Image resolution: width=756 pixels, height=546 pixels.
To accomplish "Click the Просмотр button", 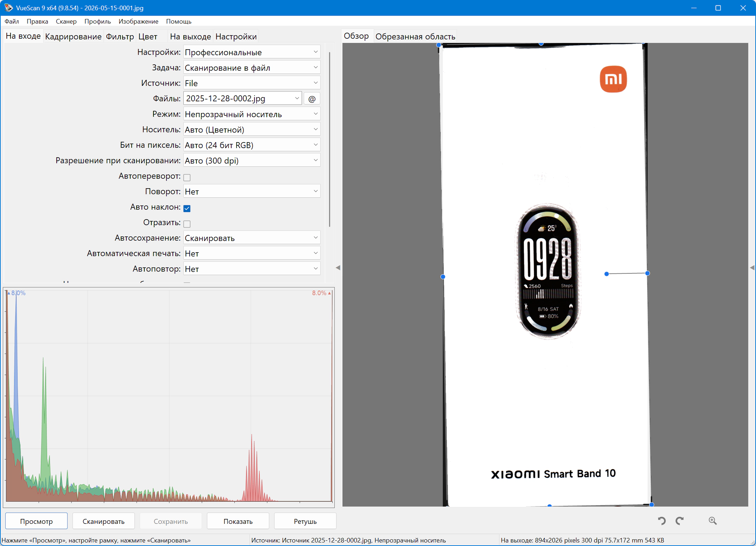I will point(36,521).
